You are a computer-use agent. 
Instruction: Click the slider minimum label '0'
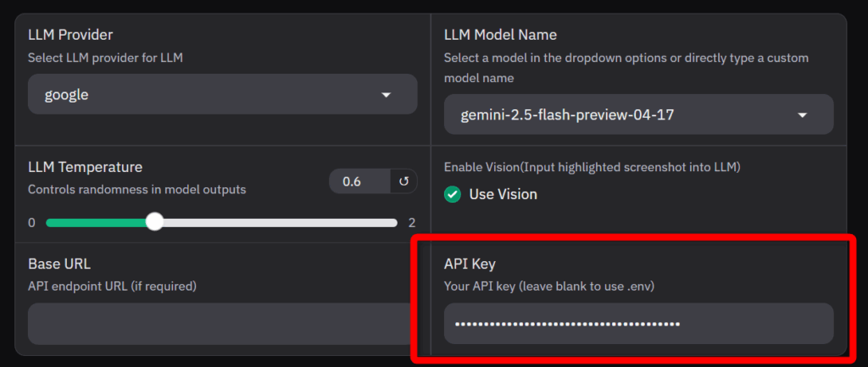pos(32,223)
